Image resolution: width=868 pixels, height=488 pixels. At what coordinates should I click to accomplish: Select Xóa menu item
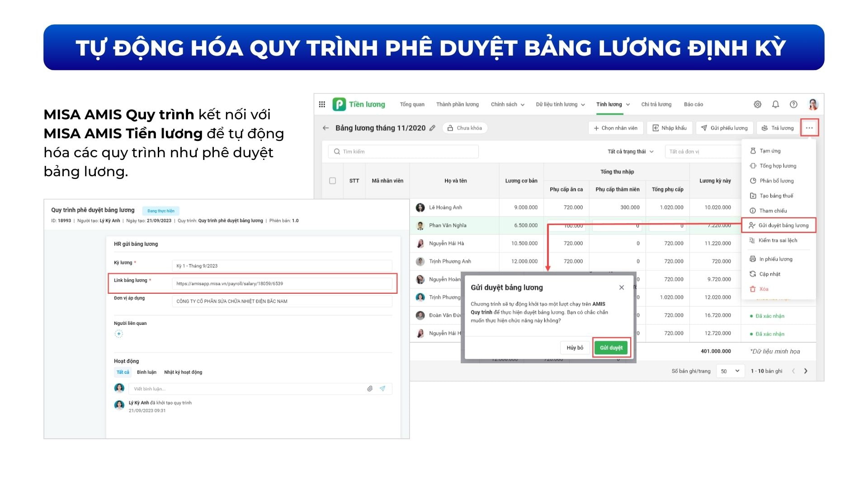point(778,289)
